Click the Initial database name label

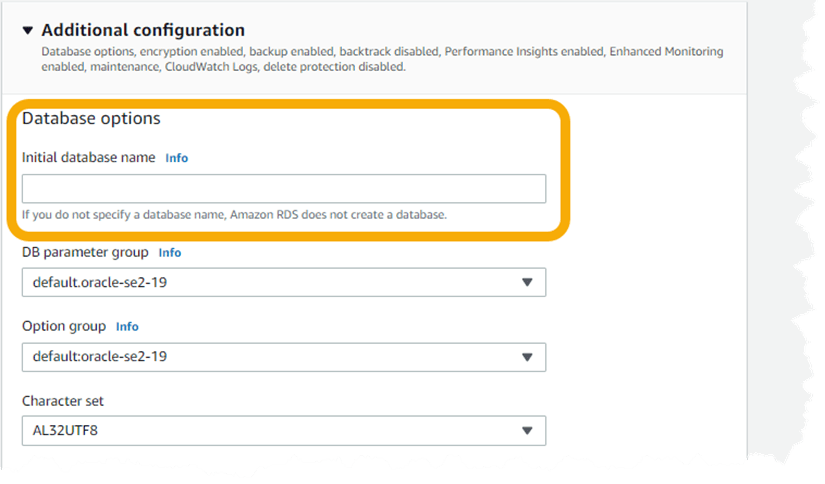click(x=88, y=158)
